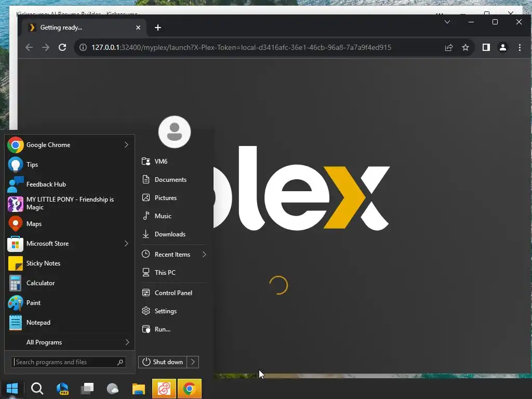Click the Shut down button

click(x=163, y=362)
